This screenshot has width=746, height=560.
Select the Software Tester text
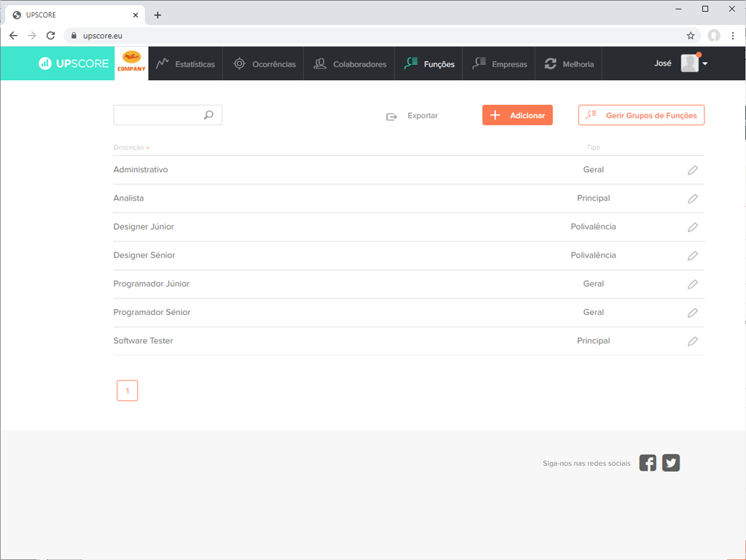tap(143, 341)
